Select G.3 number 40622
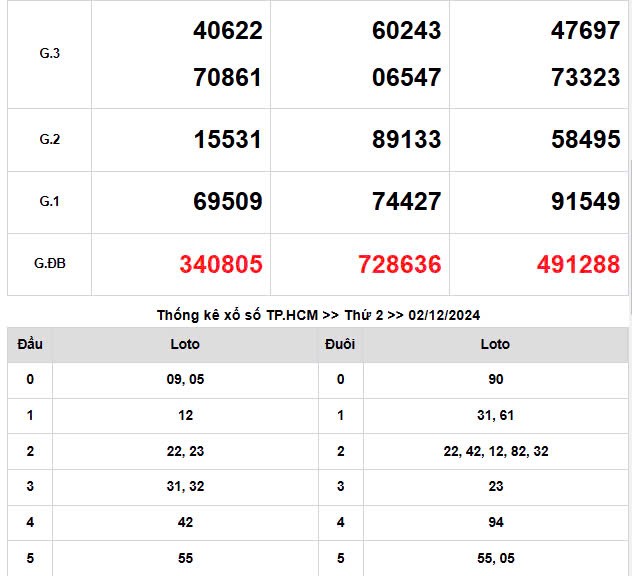This screenshot has height=576, width=632. 228,31
